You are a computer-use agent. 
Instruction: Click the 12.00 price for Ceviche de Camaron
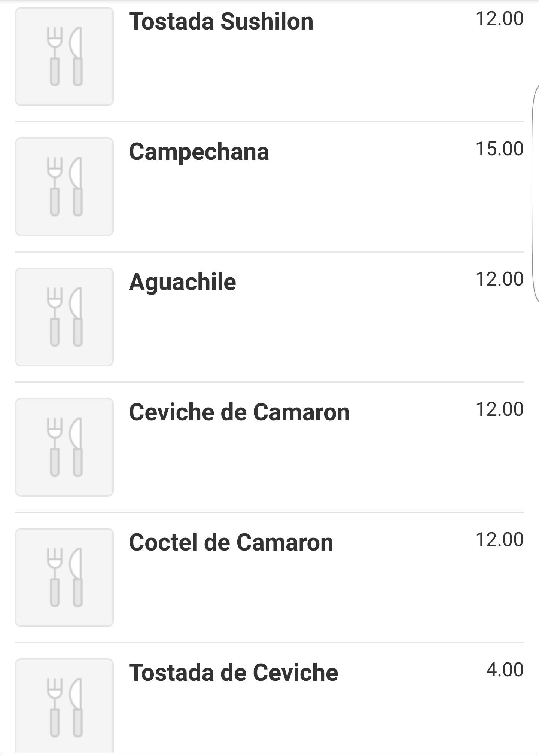(x=499, y=409)
